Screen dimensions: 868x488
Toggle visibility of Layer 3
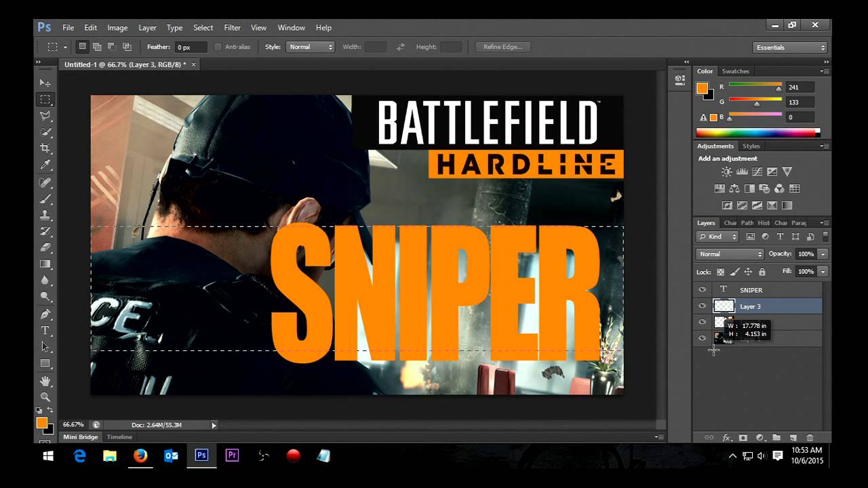pos(703,306)
